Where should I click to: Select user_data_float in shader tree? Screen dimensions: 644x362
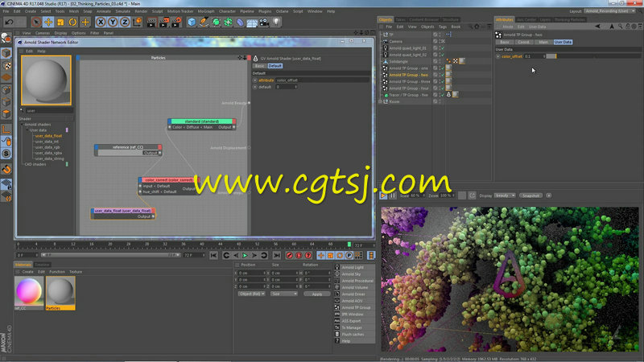tap(48, 136)
